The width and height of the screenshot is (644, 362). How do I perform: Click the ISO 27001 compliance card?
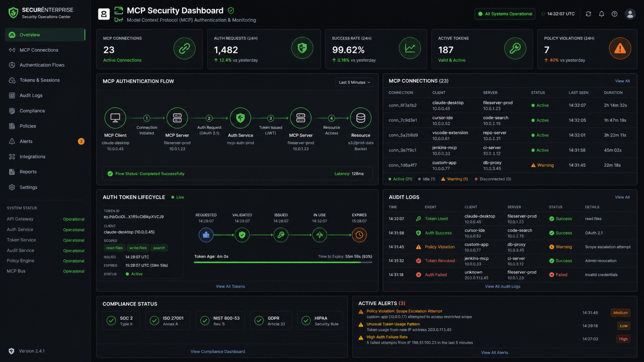coord(168,321)
